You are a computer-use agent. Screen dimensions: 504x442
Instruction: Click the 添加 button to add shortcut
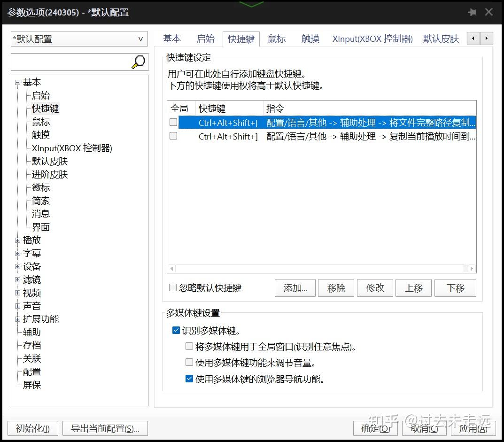295,288
